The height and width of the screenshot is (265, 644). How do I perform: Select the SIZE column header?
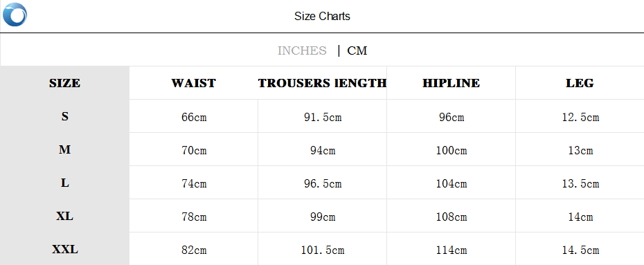pos(65,83)
